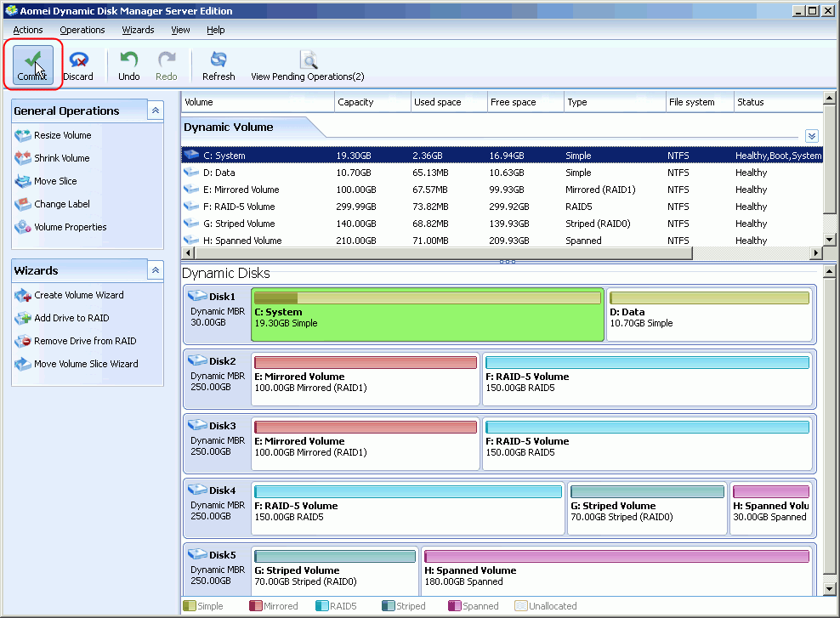The height and width of the screenshot is (618, 840).
Task: Open the Wizards menu
Action: click(x=138, y=30)
